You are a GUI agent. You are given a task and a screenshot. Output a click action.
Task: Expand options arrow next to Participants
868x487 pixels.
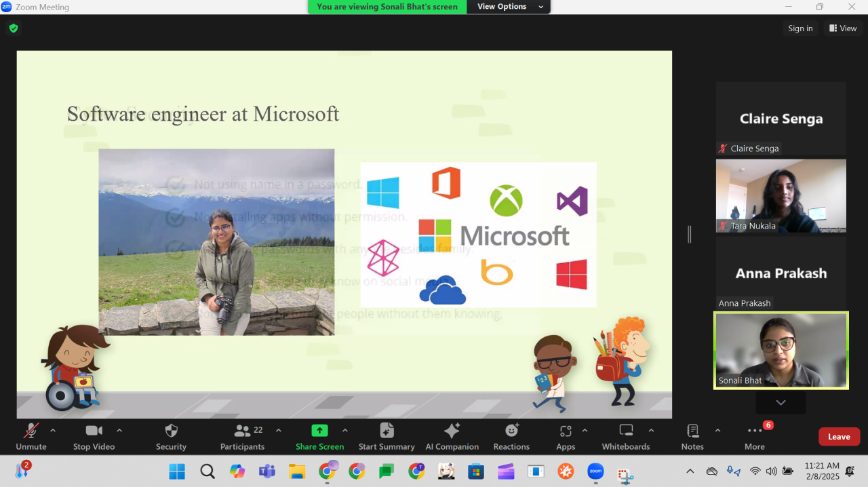[278, 431]
